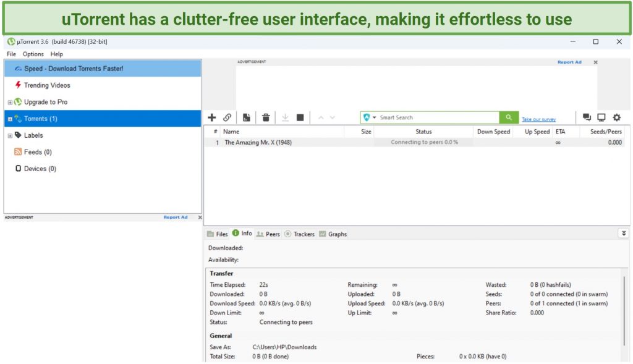Switch to the Files tab

tap(218, 234)
